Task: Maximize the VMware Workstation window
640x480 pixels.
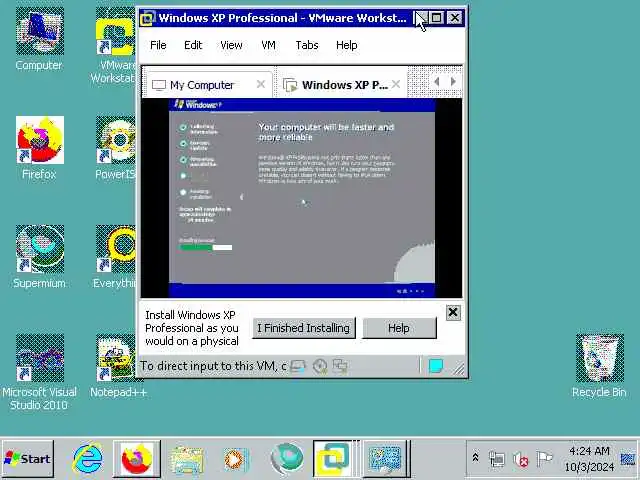Action: click(x=436, y=18)
